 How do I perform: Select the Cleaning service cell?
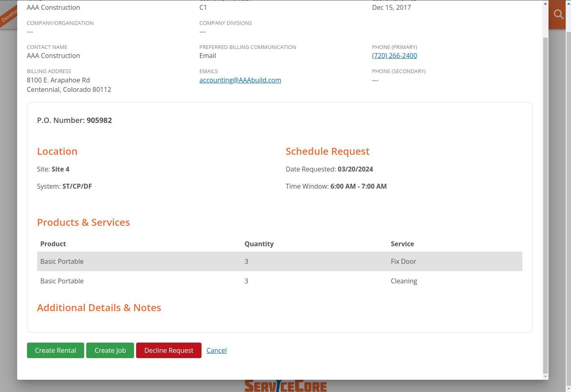[x=404, y=281]
